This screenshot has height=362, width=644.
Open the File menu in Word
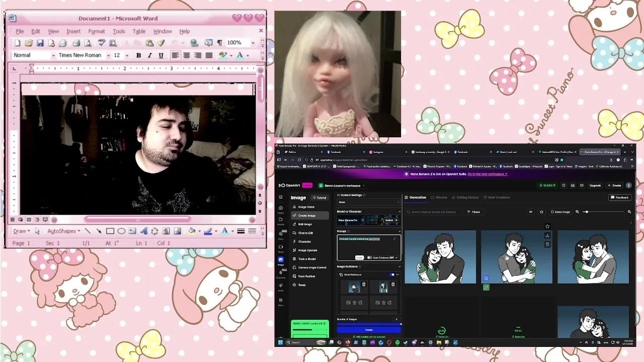click(x=20, y=31)
